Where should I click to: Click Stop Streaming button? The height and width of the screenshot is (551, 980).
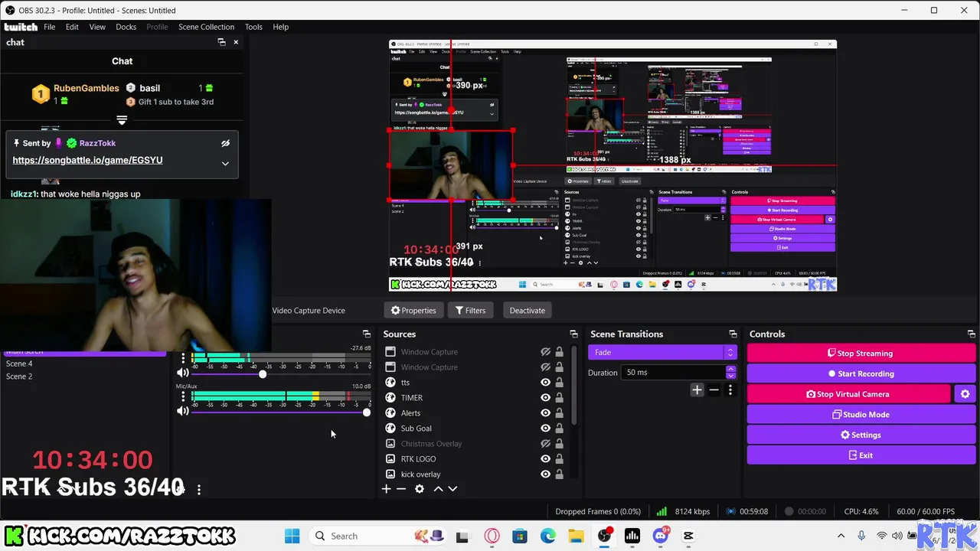860,354
